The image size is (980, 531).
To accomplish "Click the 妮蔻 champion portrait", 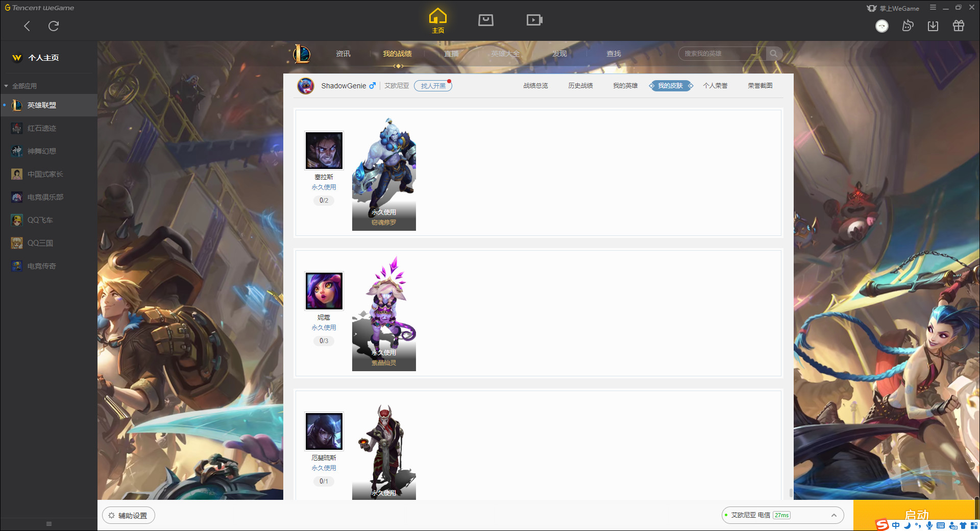I will [324, 291].
